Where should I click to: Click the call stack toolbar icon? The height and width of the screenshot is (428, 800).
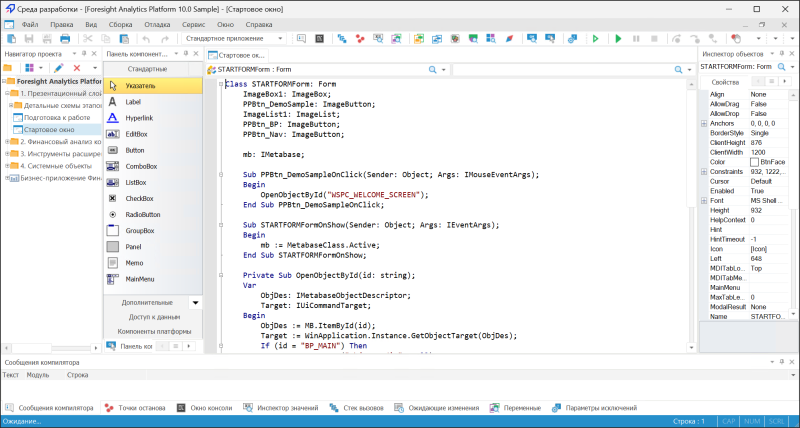pos(342,39)
